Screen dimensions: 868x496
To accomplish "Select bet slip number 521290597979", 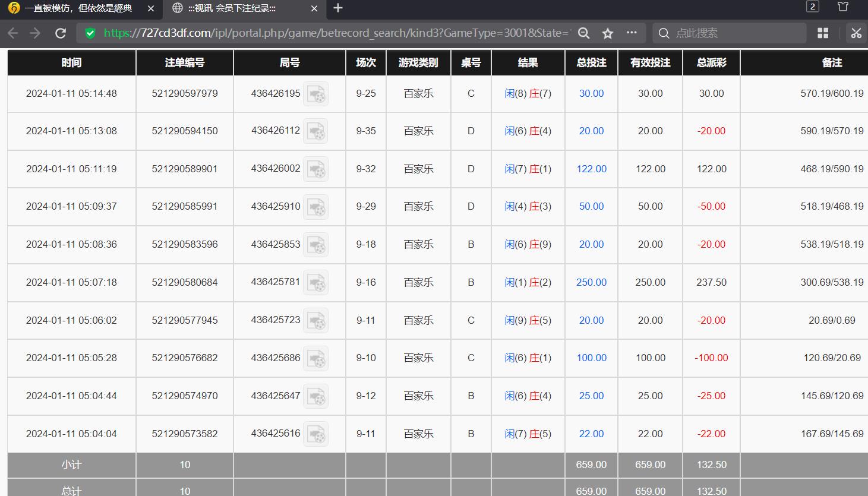I will click(x=185, y=94).
